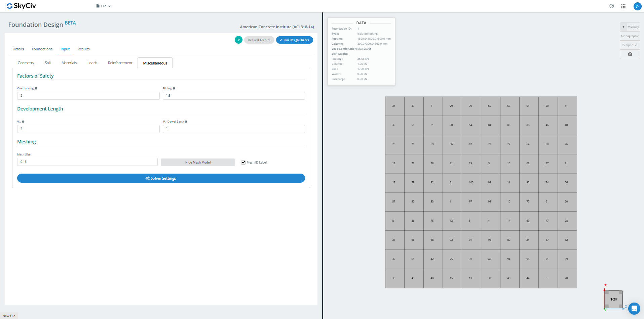Open the JS user account menu

pos(637,6)
